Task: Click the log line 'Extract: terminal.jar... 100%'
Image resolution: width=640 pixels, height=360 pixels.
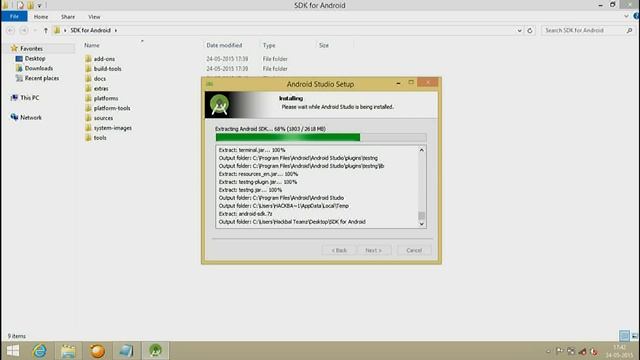Action: pos(252,150)
